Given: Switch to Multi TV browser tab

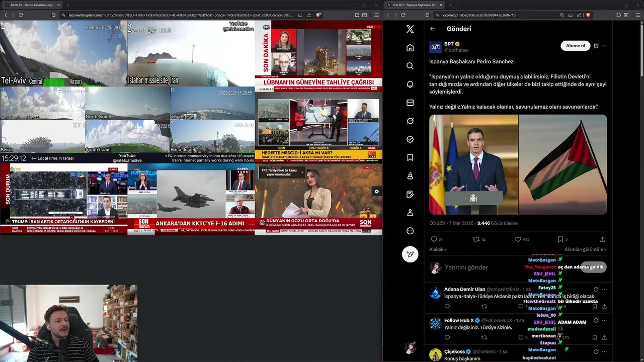Looking at the screenshot, I should tap(31, 5).
